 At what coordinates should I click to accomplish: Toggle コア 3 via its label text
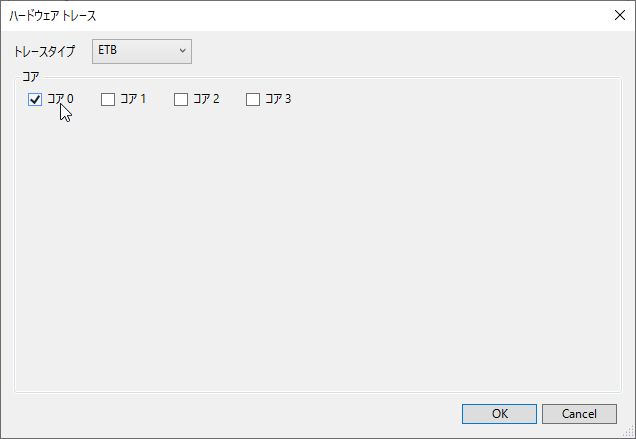(x=278, y=99)
